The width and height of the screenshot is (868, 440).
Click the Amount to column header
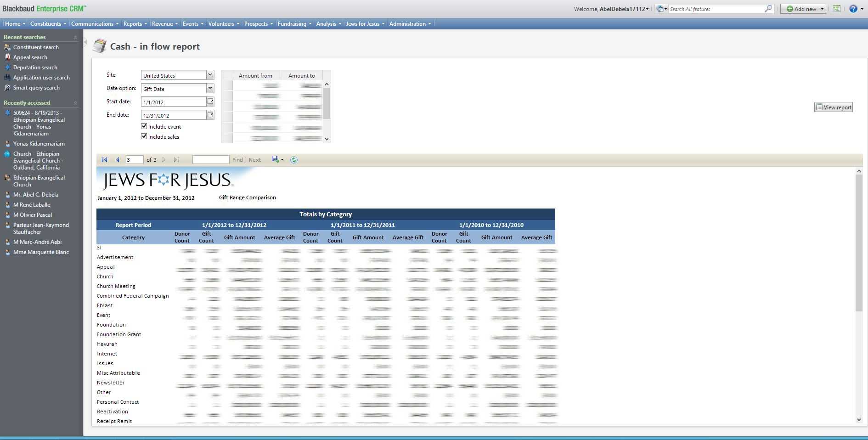(x=301, y=76)
